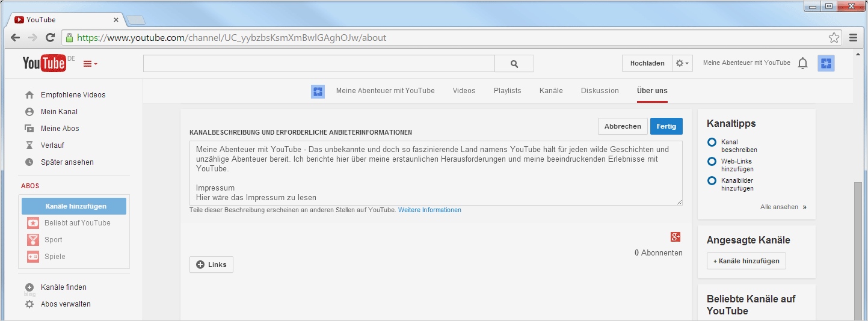The height and width of the screenshot is (321, 868).
Task: Open Kanäle finden in sidebar
Action: point(64,287)
